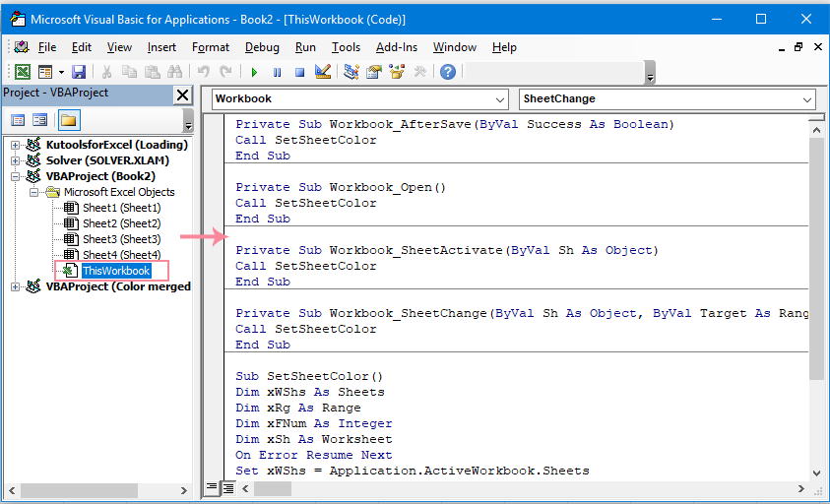Viewport: 830px width, 504px height.
Task: Open the View menu
Action: [119, 47]
